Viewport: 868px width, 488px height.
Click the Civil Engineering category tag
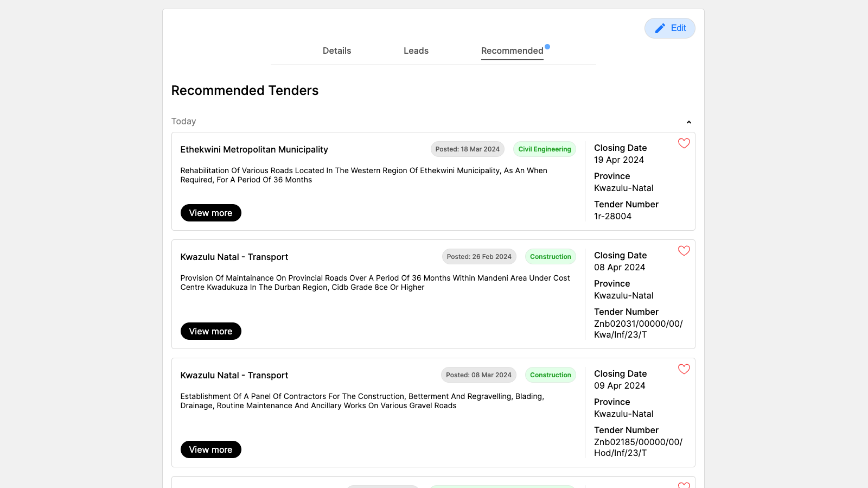(x=545, y=149)
